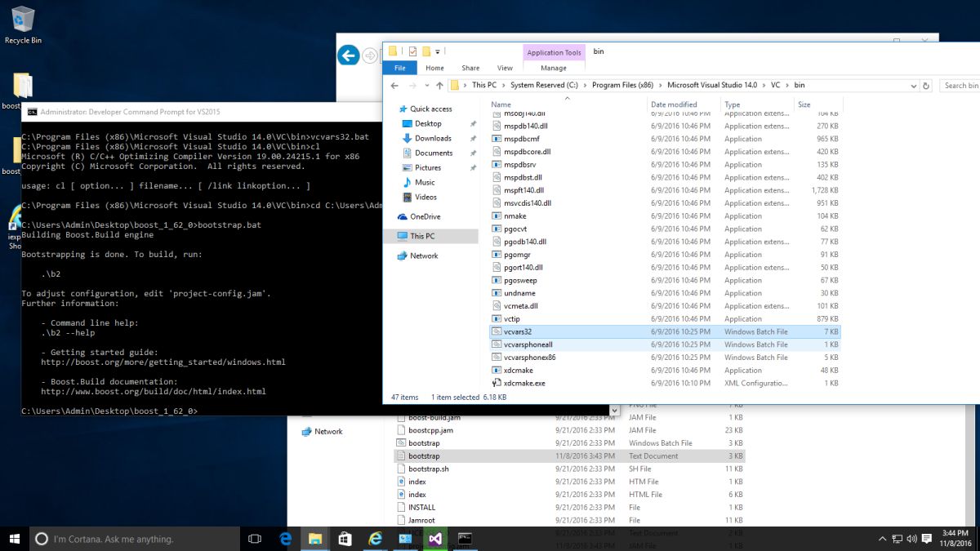This screenshot has width=980, height=551.
Task: Click the Application Tools contextual tab
Action: (x=554, y=52)
